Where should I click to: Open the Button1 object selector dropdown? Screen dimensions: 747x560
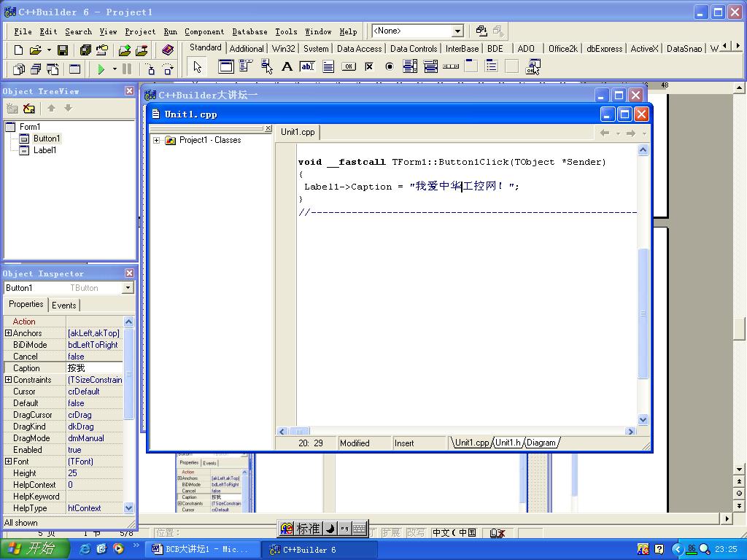pos(128,287)
